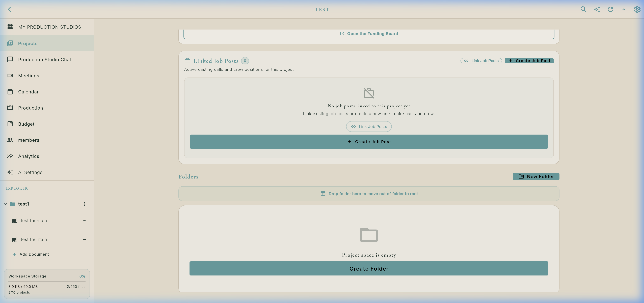The width and height of the screenshot is (644, 303).
Task: Click the Linked Job Posts briefcase icon
Action: pyautogui.click(x=187, y=61)
